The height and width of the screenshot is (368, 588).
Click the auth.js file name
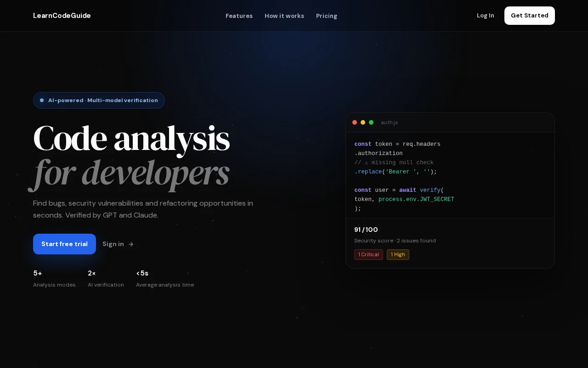pos(390,122)
